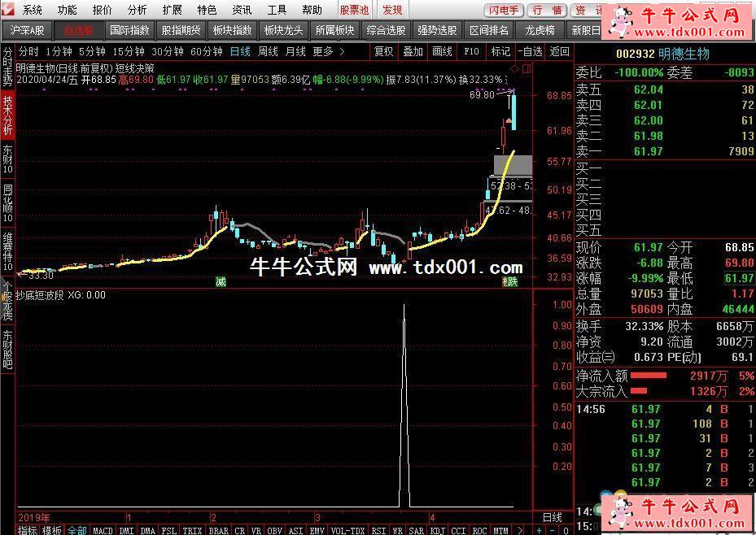This screenshot has width=756, height=535.
Task: Click the 净流入额 red progress bar
Action: (649, 376)
